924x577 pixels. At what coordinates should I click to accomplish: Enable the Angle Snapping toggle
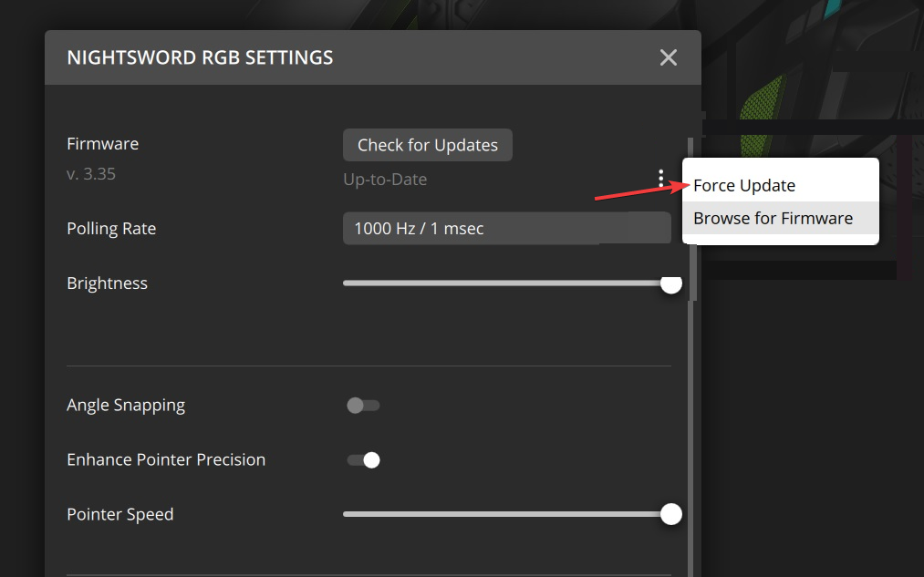pyautogui.click(x=363, y=405)
